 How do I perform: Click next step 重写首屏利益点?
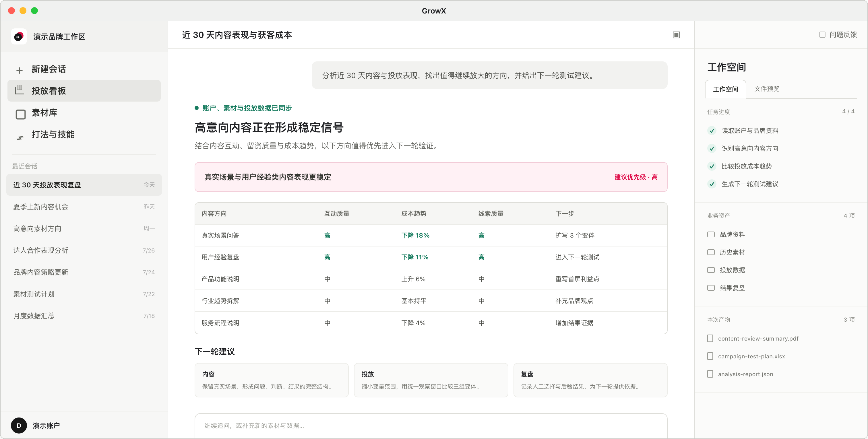coord(578,279)
